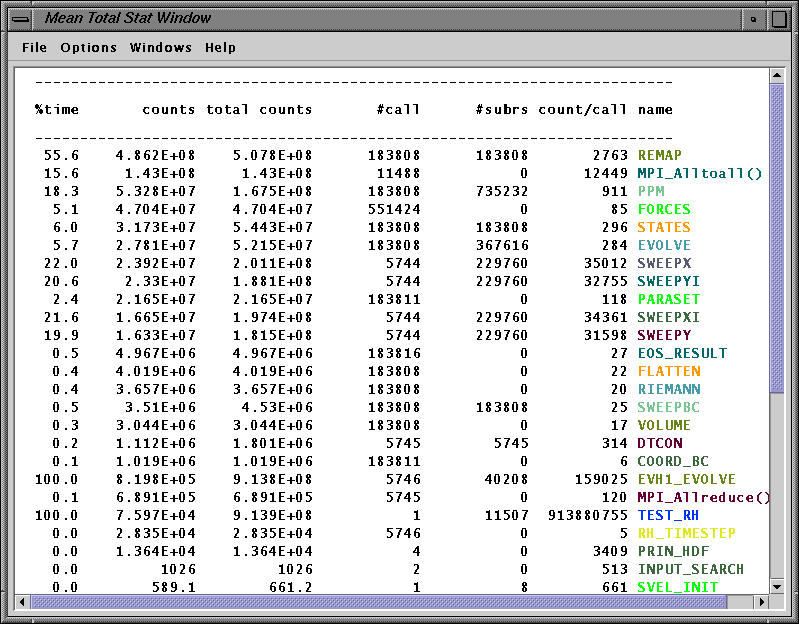Open the Windows menu
Image resolution: width=799 pixels, height=624 pixels.
tap(161, 47)
